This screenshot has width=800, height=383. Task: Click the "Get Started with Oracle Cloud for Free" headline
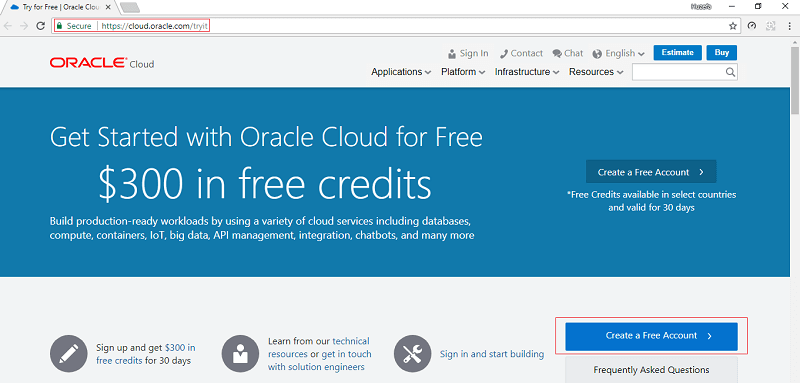point(266,137)
